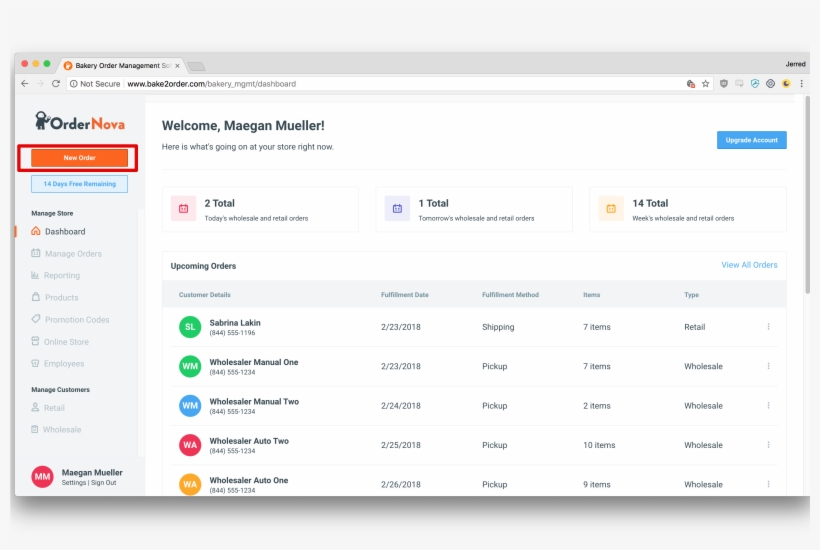This screenshot has width=820, height=550.
Task: Click the Products bag icon
Action: [36, 298]
